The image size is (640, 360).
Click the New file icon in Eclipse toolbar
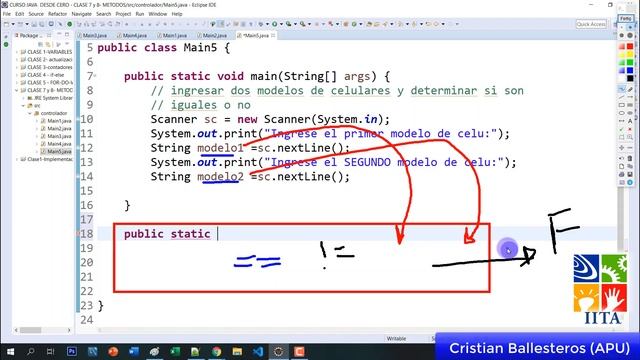coord(6,24)
